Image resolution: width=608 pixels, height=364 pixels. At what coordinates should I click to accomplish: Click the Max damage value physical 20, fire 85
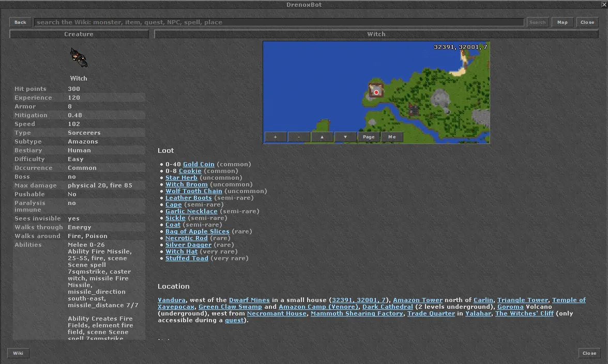pos(100,185)
